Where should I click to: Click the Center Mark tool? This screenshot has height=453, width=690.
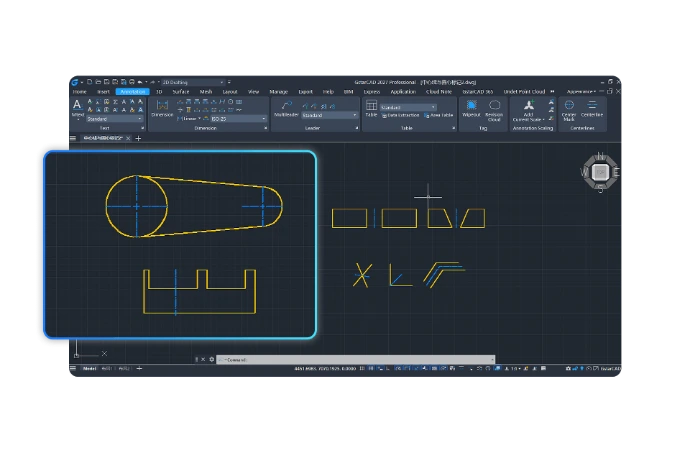569,110
